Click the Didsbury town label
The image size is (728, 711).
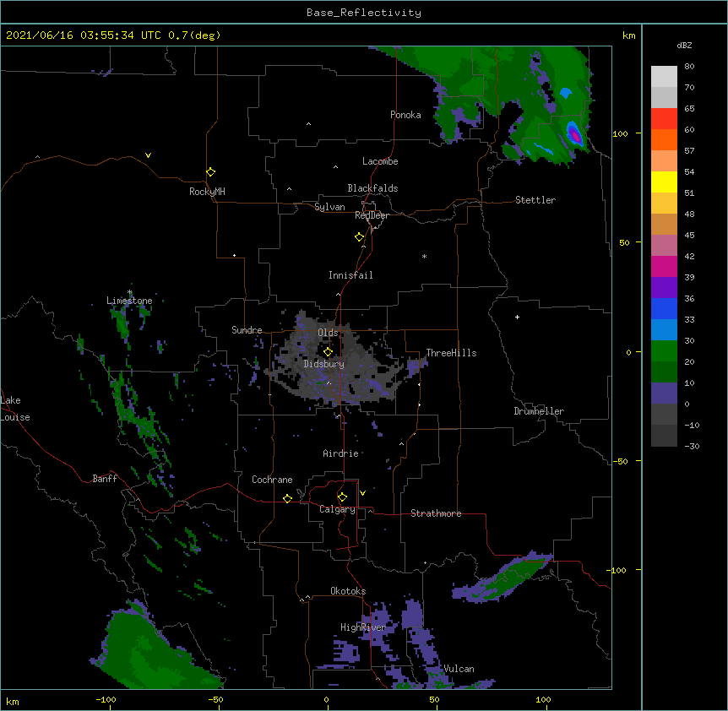click(x=324, y=364)
